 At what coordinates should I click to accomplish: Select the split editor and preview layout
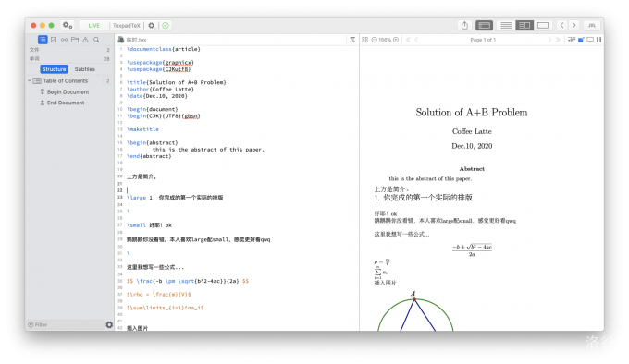(524, 25)
